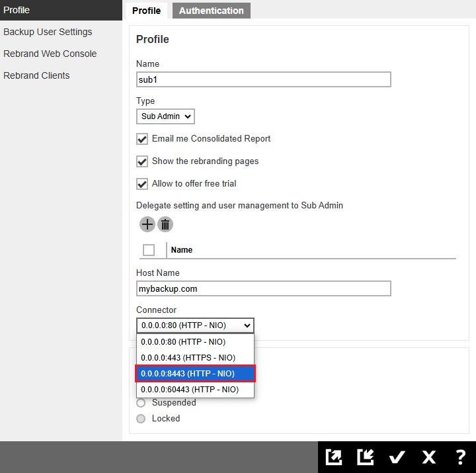
Task: Click the import icon in bottom bar
Action: pos(366,457)
